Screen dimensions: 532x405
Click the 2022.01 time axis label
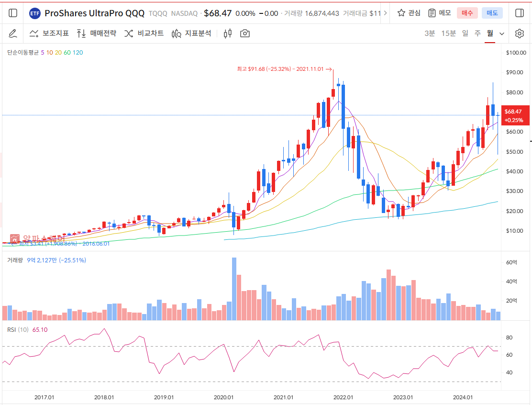pos(343,397)
